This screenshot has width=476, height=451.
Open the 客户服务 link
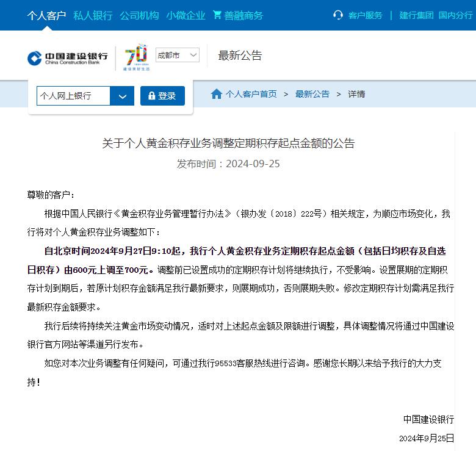click(x=365, y=15)
